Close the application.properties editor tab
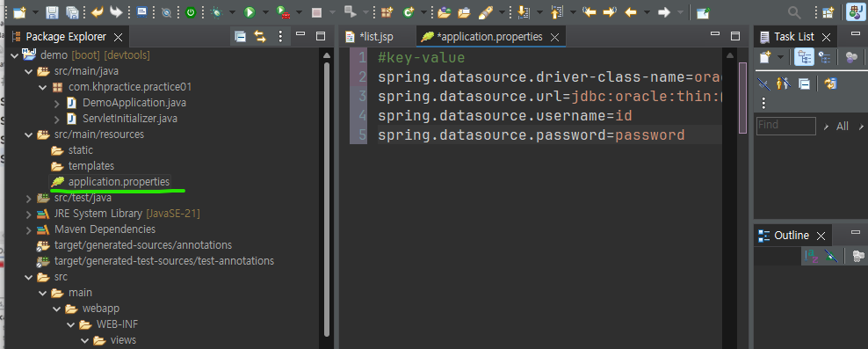This screenshot has height=349, width=868. (x=554, y=37)
